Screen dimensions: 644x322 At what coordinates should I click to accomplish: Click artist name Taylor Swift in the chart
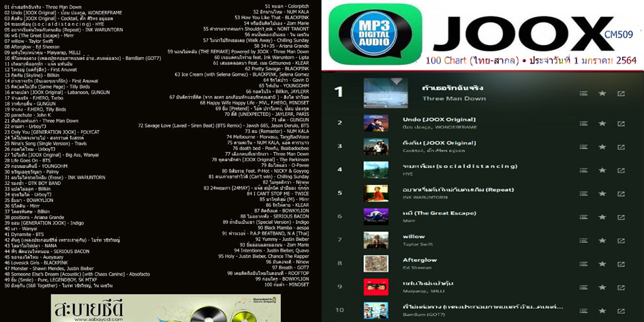(417, 244)
